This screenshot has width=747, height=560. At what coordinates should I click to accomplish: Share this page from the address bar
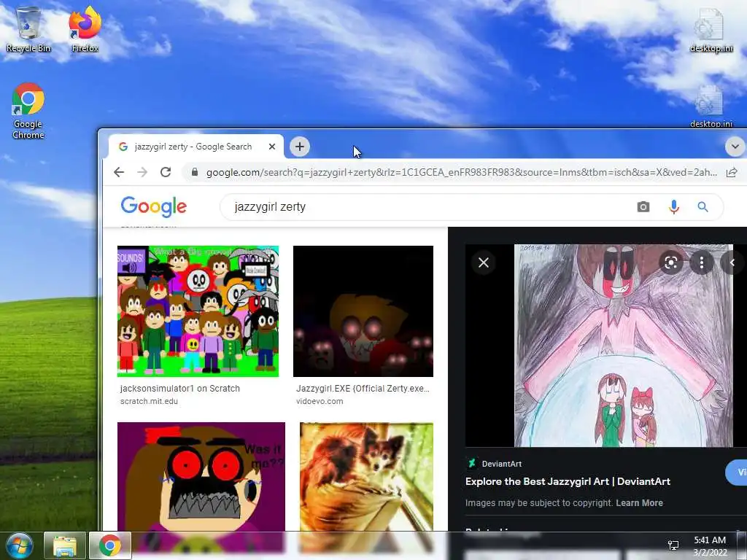(x=732, y=172)
